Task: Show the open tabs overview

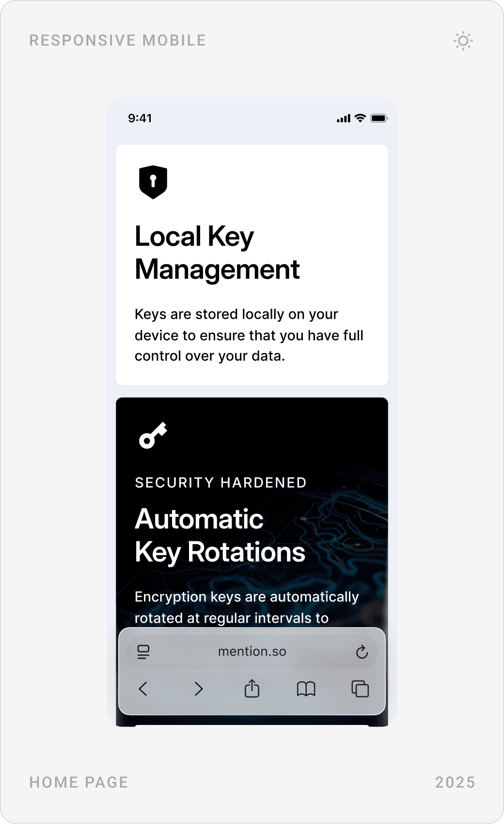Action: coord(360,689)
